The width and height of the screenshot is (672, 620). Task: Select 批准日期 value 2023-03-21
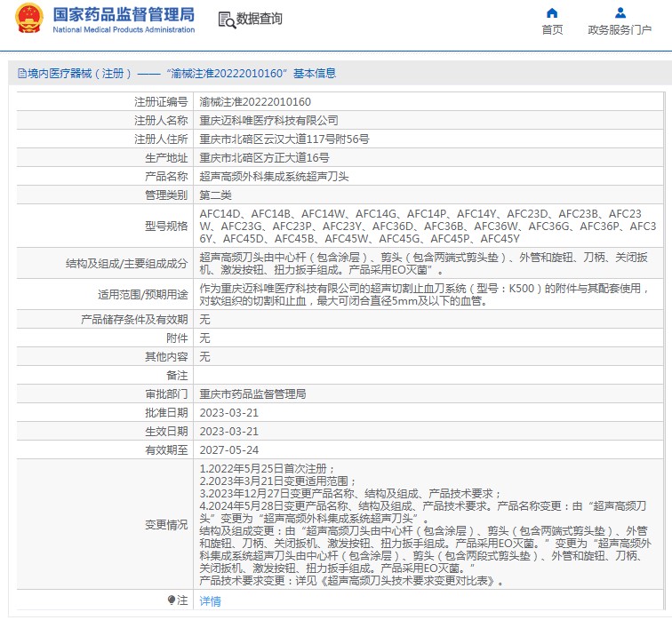[229, 413]
